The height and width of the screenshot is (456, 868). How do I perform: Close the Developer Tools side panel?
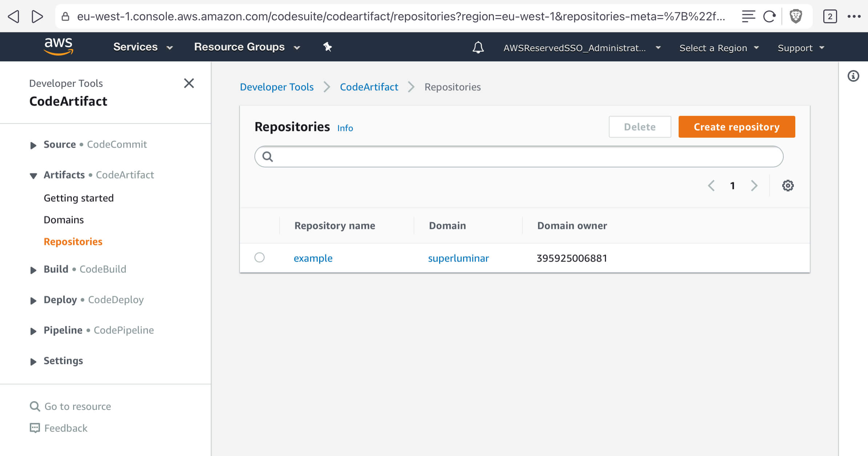click(x=189, y=83)
